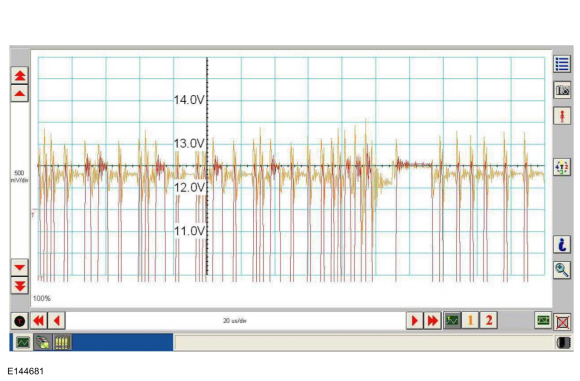The width and height of the screenshot is (580, 381).
Task: Click the 11.0V axis label
Action: click(x=189, y=231)
